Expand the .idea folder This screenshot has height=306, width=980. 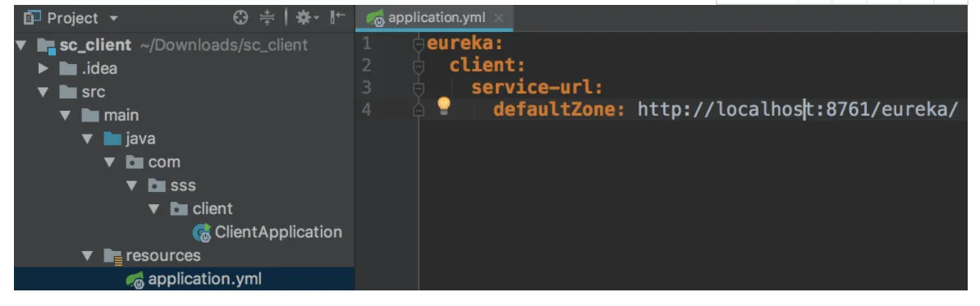44,69
